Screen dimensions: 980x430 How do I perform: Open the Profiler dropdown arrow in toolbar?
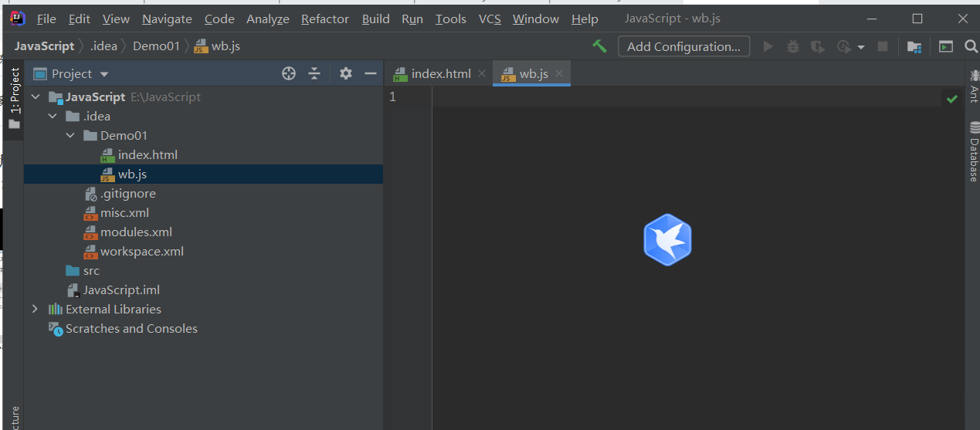[x=860, y=48]
